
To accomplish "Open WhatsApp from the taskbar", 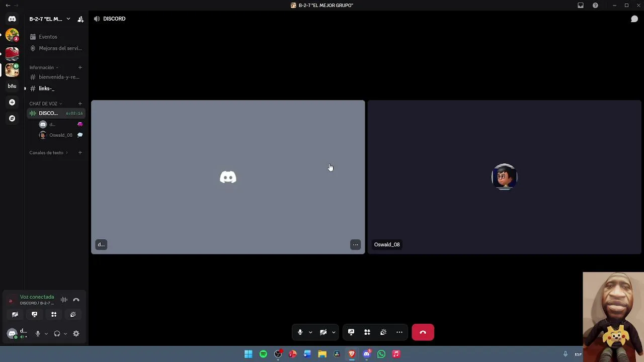I will coord(381,354).
